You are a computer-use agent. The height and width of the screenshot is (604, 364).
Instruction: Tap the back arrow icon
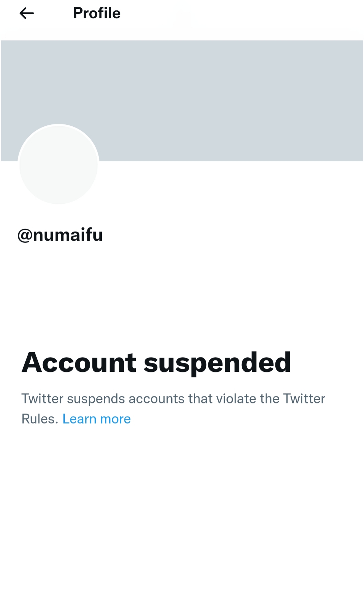coord(27,13)
